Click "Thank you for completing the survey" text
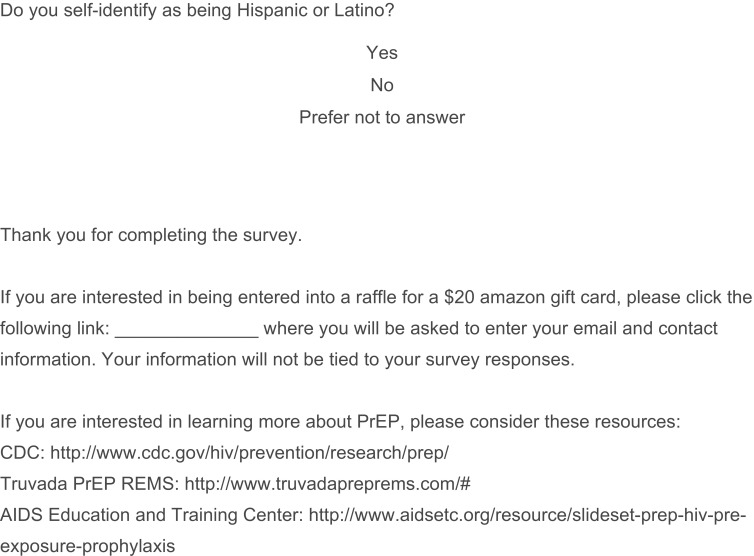Screen dimensions: 754x556 (x=150, y=236)
